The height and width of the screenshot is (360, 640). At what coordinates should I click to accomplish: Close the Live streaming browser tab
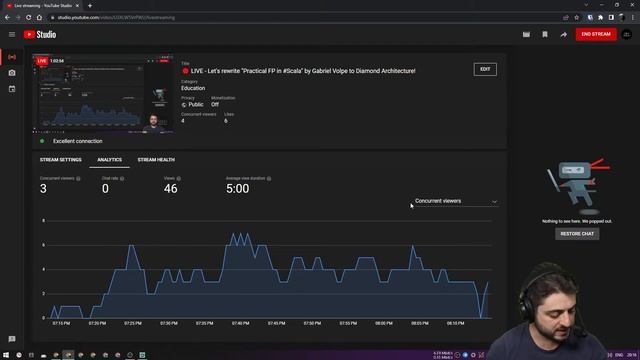tap(77, 6)
